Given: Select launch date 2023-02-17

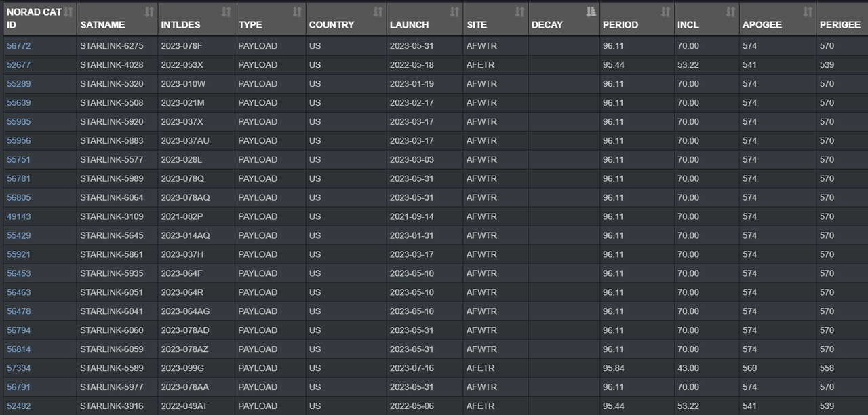Looking at the screenshot, I should [412, 103].
